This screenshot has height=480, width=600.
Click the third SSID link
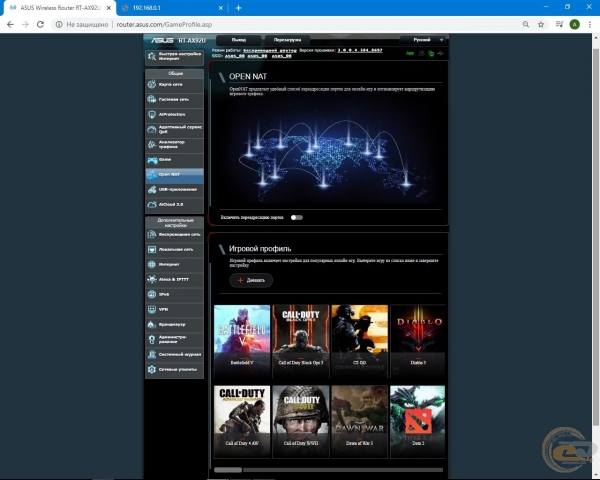(282, 56)
